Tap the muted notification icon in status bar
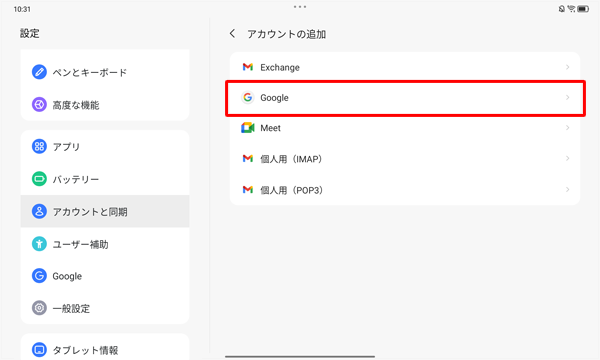Screen dimensions: 600x360 point(562,9)
